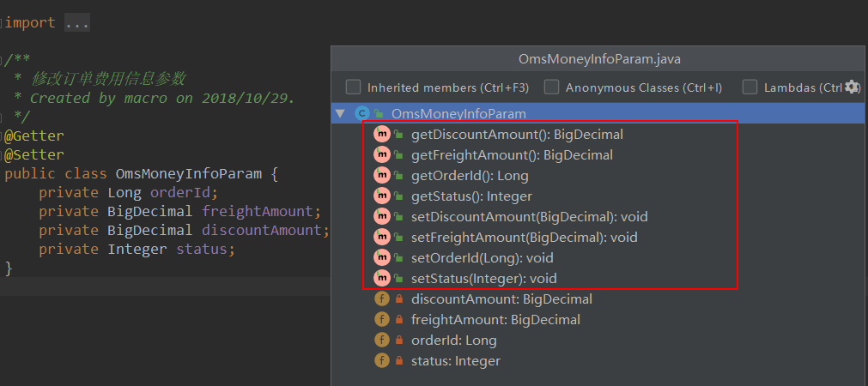Click the OmsMoneyInfoParam.java popup title
This screenshot has width=868, height=386.
click(x=599, y=59)
